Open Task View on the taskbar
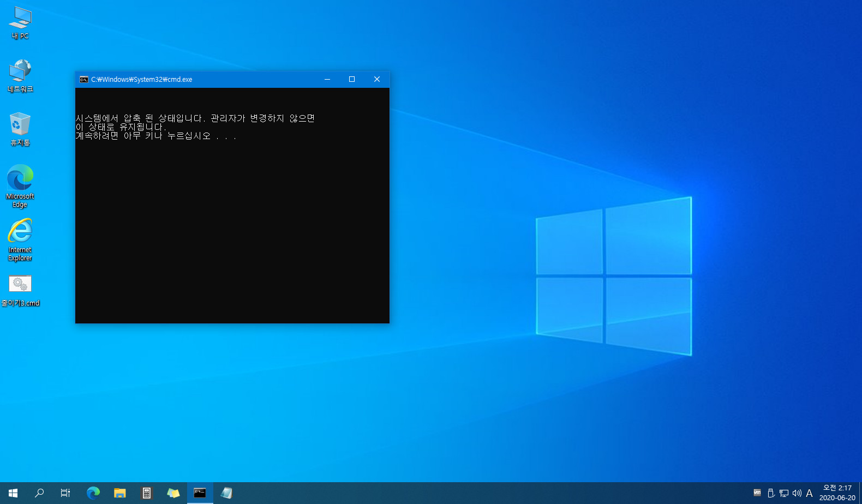 [65, 493]
